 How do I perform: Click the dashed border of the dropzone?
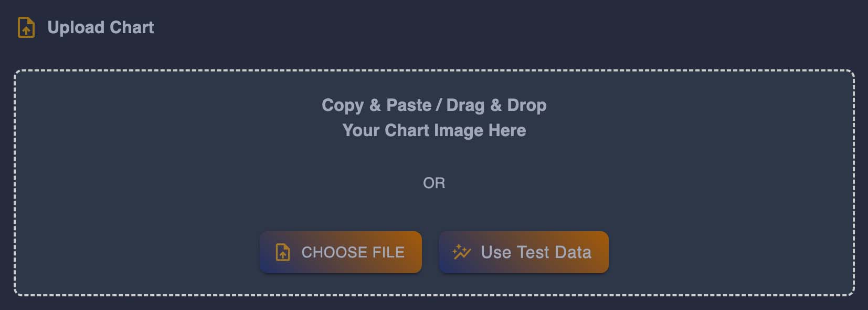click(434, 70)
